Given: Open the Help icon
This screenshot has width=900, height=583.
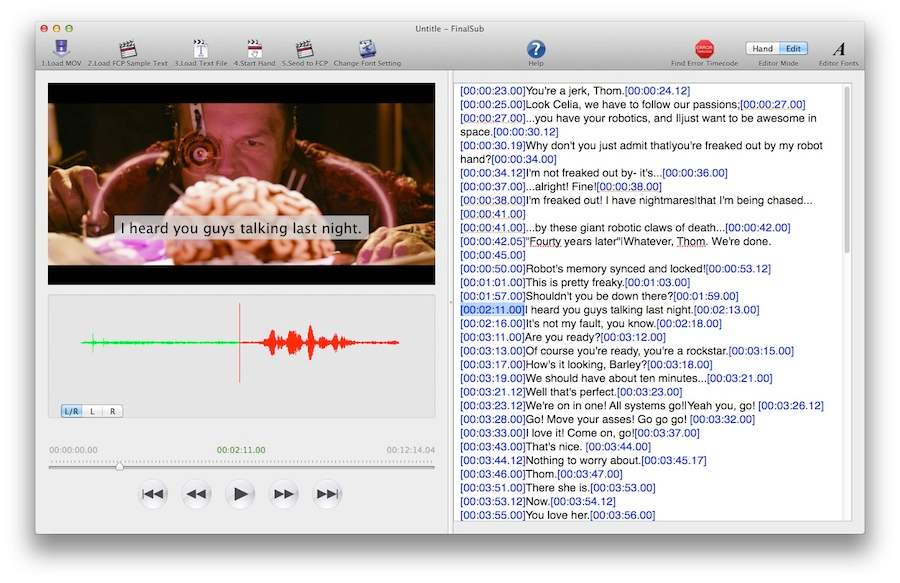Looking at the screenshot, I should tap(536, 48).
